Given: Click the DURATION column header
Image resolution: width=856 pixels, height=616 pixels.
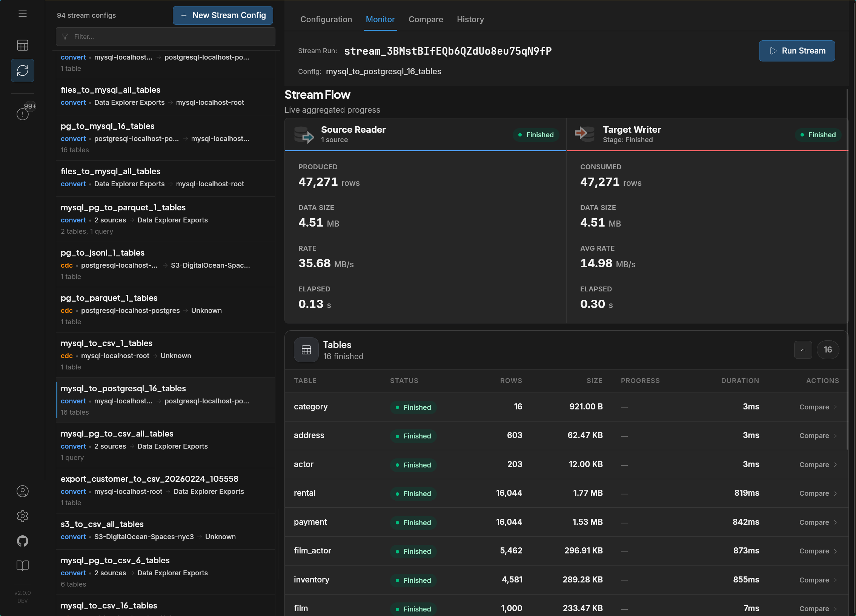Looking at the screenshot, I should point(740,381).
